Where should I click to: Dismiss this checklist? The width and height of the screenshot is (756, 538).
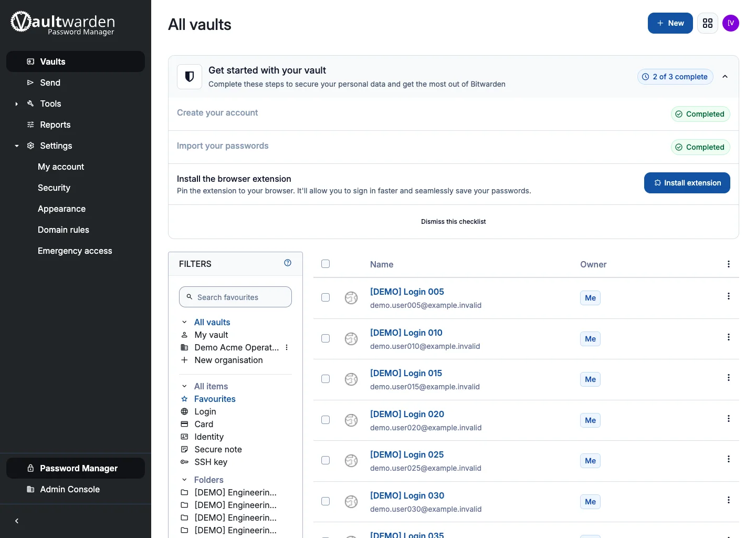point(454,222)
